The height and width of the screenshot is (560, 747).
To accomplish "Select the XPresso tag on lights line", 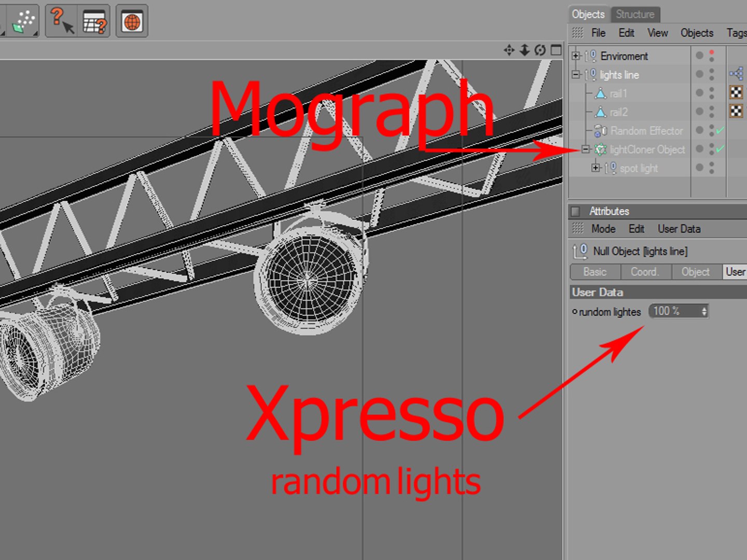I will click(x=736, y=74).
